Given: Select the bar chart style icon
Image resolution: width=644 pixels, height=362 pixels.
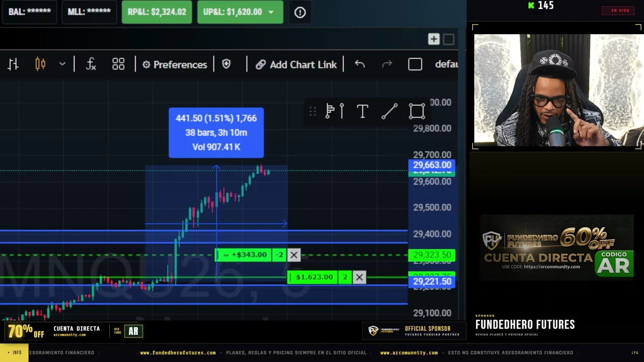Looking at the screenshot, I should 13,64.
